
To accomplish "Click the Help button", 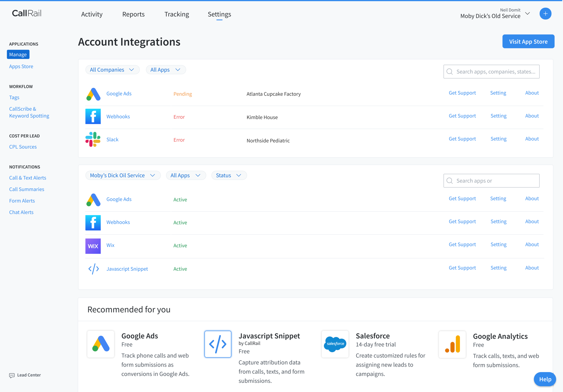I will tap(545, 379).
